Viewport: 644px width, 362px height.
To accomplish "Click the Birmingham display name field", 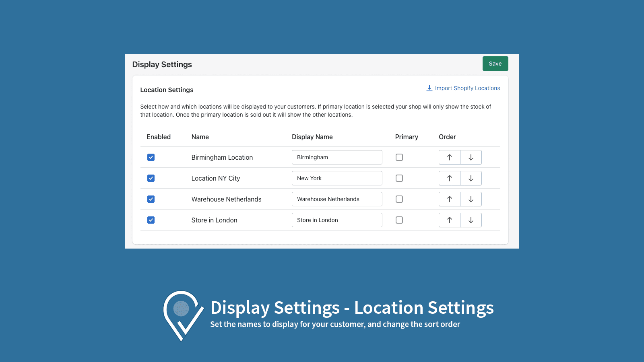I will point(337,157).
